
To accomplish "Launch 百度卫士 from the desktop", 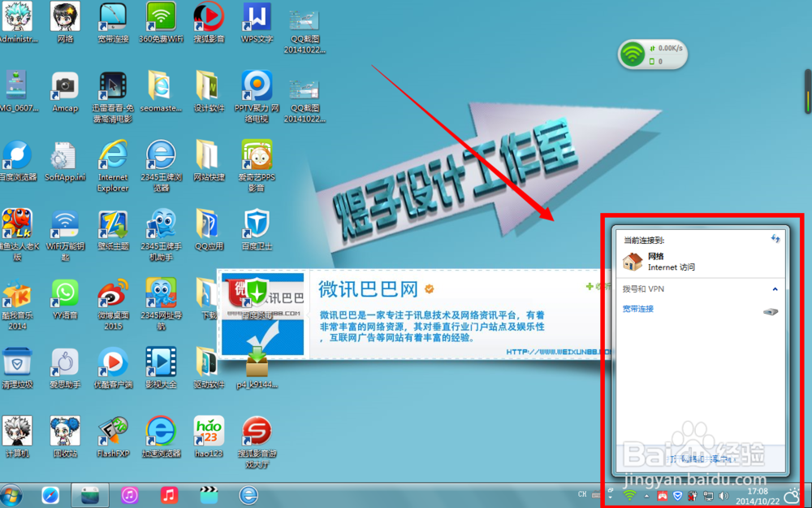I will coord(257,230).
